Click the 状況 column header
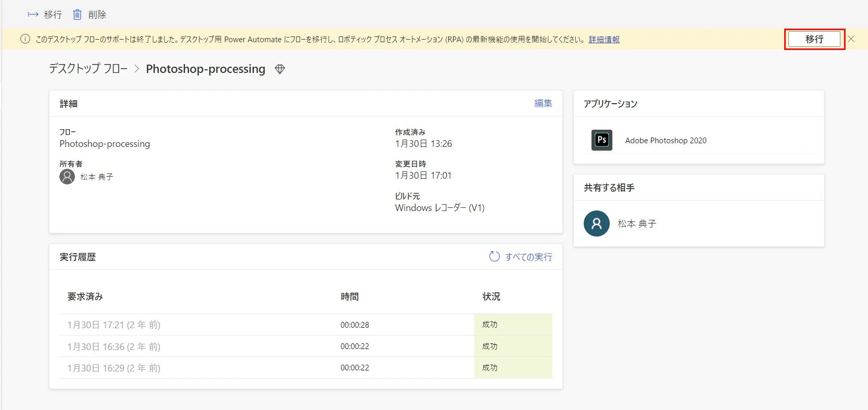 coord(491,296)
